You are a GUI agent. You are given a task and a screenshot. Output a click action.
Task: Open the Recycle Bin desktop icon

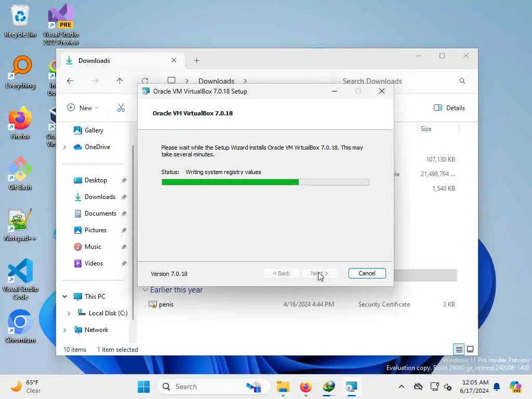(20, 21)
